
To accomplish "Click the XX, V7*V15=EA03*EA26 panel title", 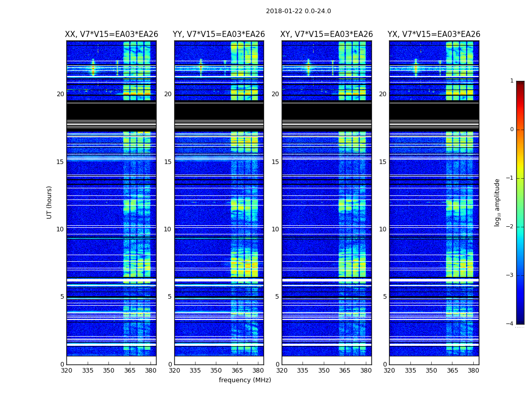I will point(111,34).
